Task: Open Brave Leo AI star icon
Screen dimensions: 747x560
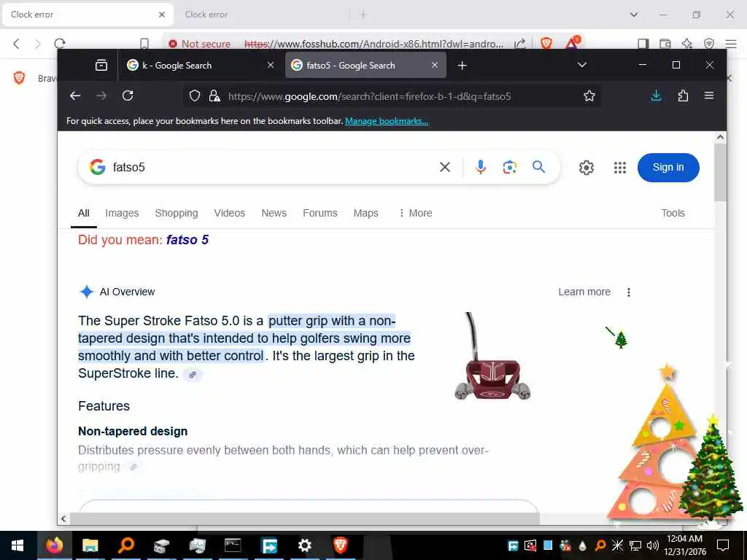Action: [686, 44]
